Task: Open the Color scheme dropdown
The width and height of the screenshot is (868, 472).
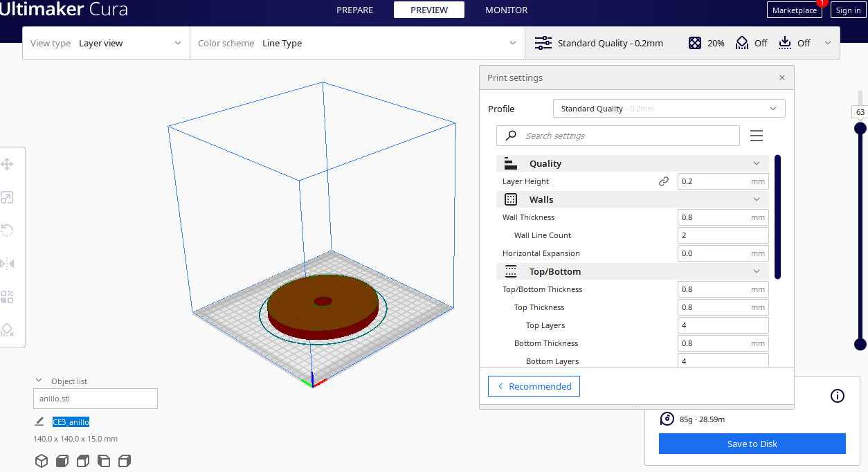Action: click(x=357, y=43)
